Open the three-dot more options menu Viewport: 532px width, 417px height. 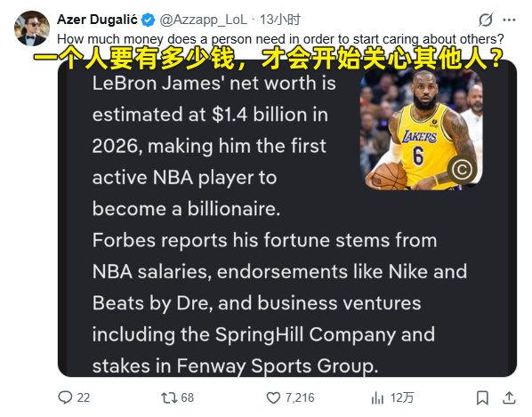(x=509, y=20)
